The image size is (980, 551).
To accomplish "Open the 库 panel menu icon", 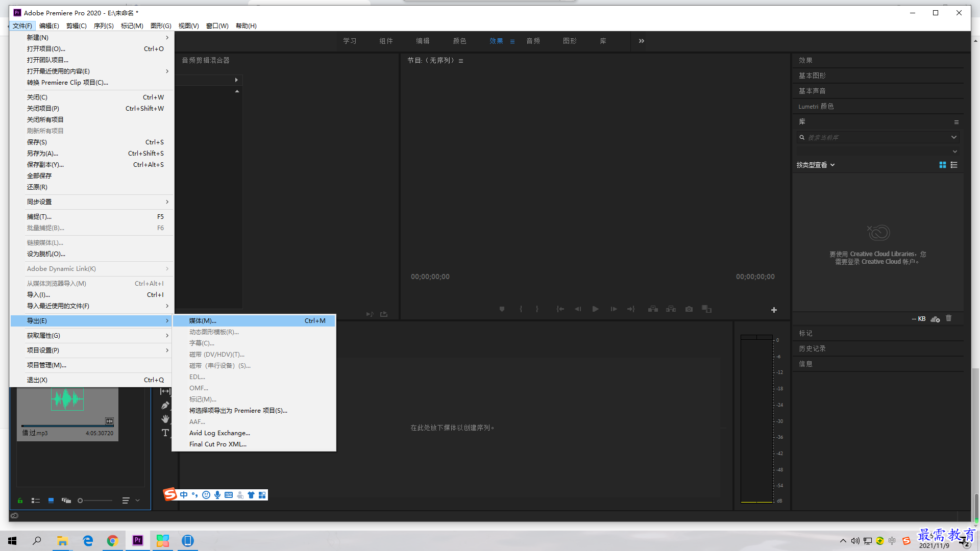I will pyautogui.click(x=957, y=122).
